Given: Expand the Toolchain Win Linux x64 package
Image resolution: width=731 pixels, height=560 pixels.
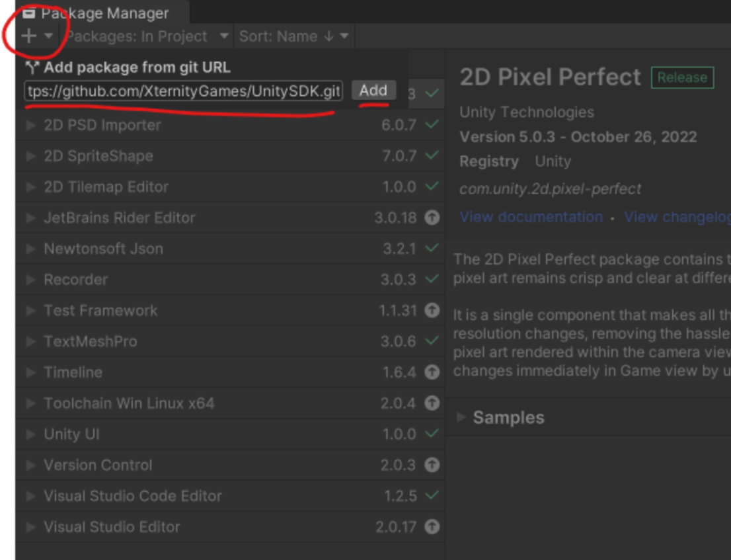Looking at the screenshot, I should (x=31, y=403).
